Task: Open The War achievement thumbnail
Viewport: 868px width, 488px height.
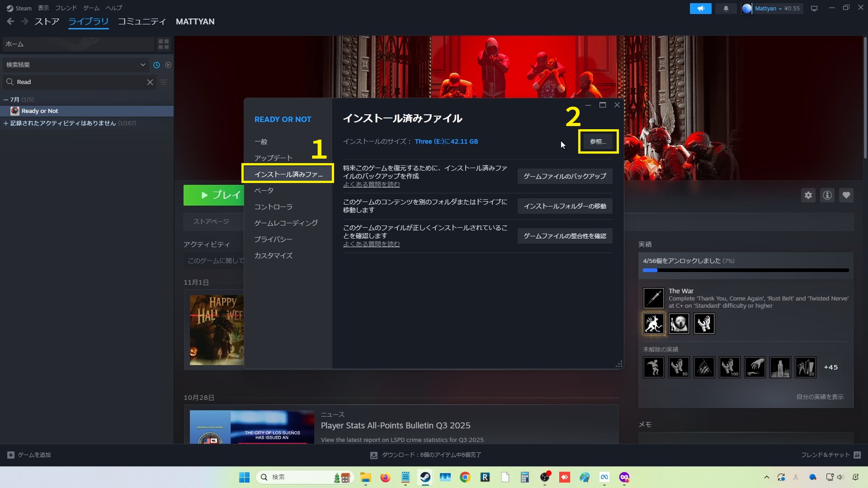Action: (x=654, y=298)
